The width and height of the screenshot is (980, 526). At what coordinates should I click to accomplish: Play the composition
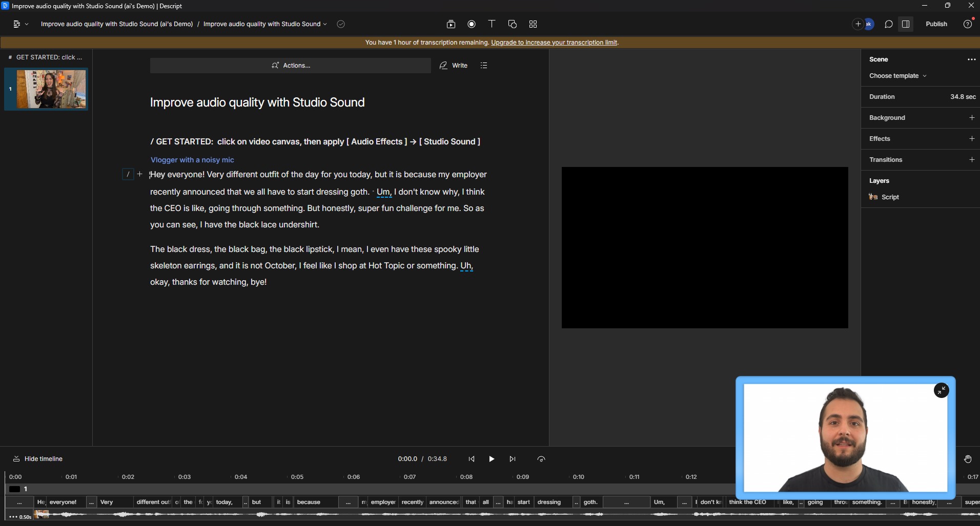[x=492, y=459]
